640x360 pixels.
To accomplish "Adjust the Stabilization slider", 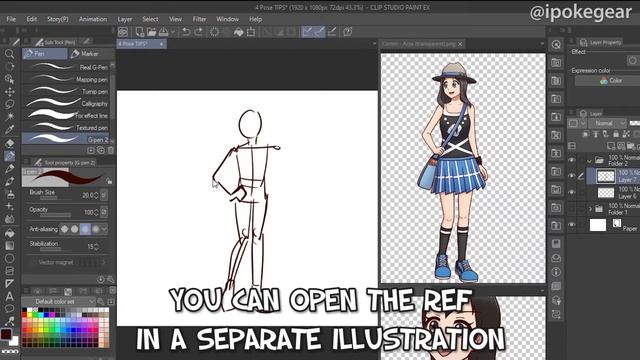I will tap(55, 249).
